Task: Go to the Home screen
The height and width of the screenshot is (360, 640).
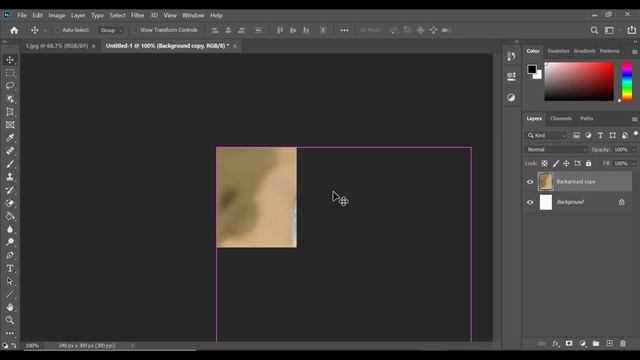Action: pos(14,30)
